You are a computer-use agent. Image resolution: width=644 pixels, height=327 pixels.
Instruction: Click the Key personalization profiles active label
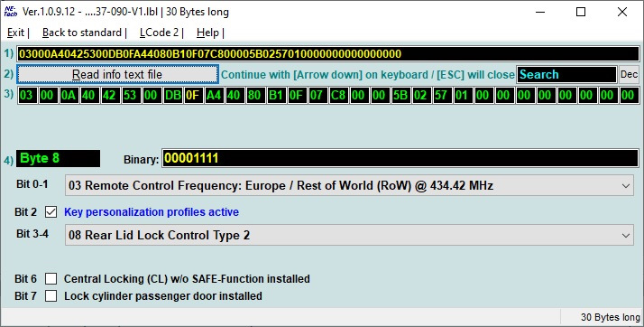[x=152, y=212]
